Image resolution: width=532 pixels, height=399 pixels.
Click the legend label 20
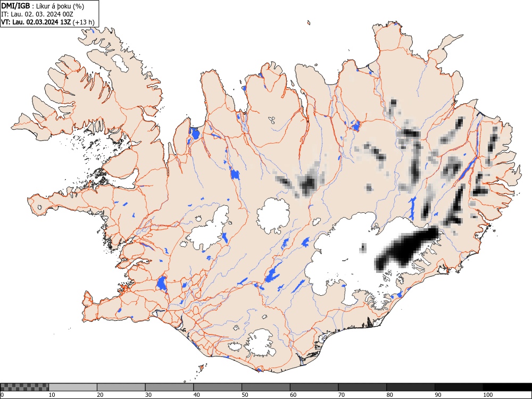coord(100,395)
